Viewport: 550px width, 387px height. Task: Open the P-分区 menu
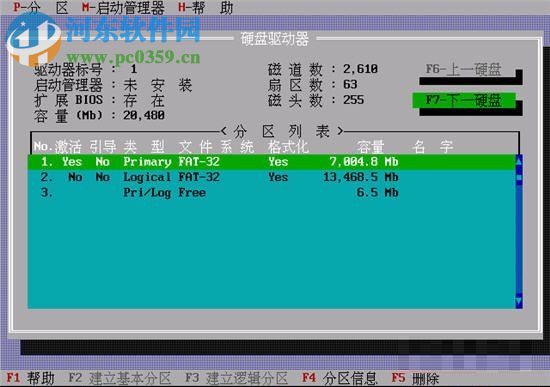pyautogui.click(x=41, y=8)
